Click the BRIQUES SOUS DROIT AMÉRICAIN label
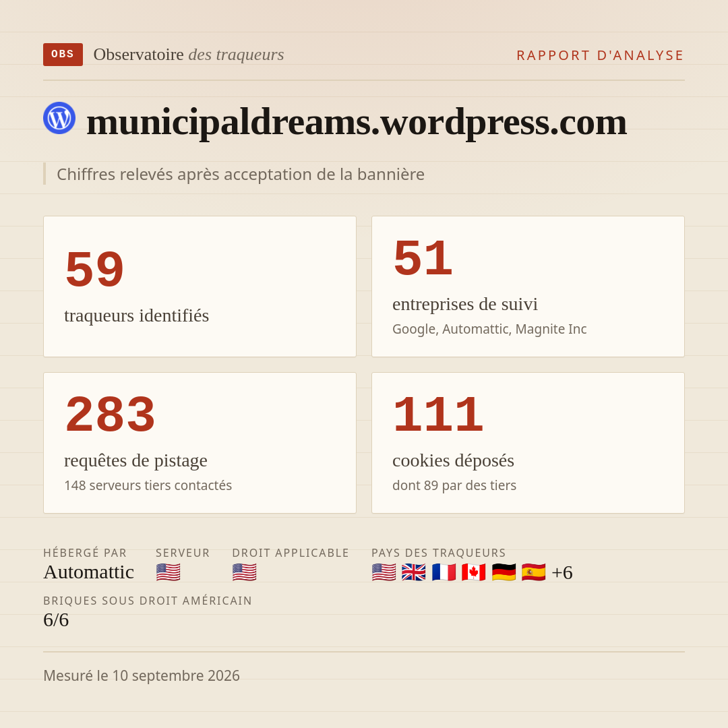728x728 pixels. click(148, 601)
